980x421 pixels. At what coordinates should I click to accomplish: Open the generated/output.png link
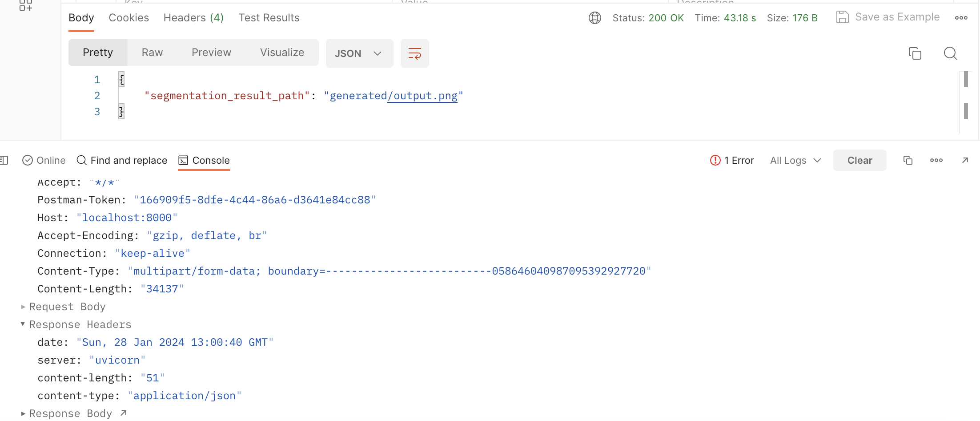(x=422, y=96)
